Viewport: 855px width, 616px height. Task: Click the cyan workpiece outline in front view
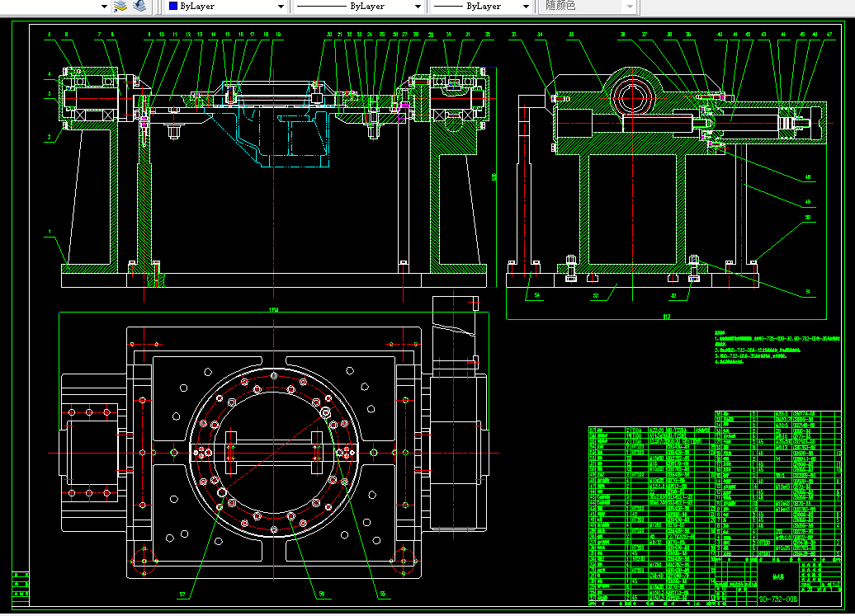tap(273, 124)
